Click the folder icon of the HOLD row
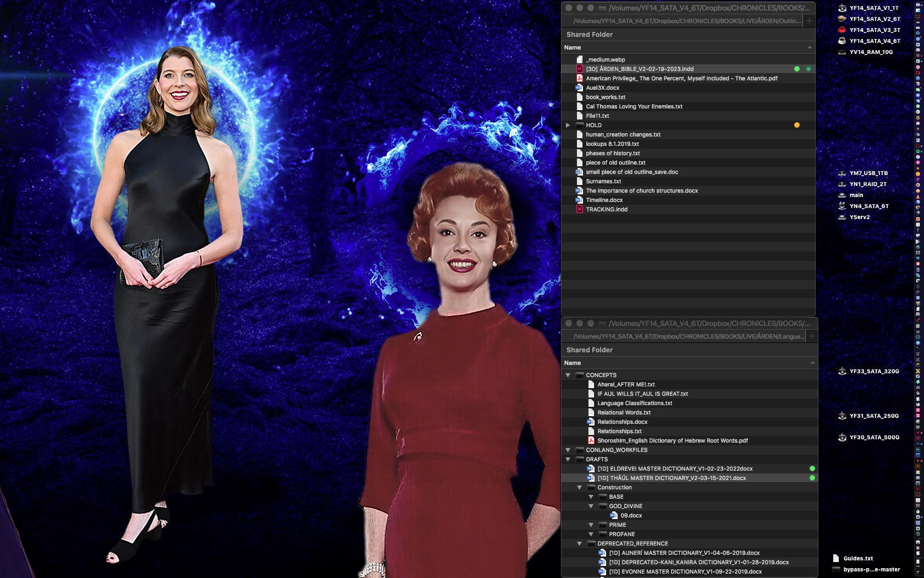Viewport: 924px width, 578px height. (x=579, y=125)
